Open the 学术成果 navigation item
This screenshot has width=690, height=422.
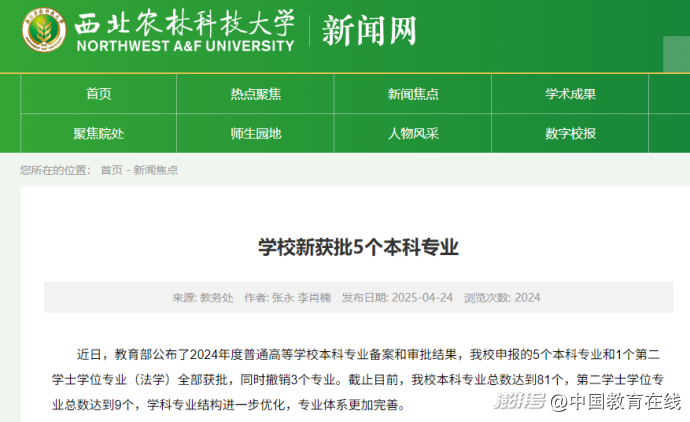(x=570, y=94)
